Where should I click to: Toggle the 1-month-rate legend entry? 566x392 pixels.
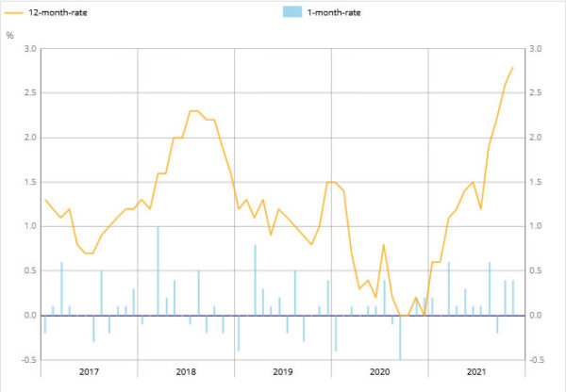322,12
